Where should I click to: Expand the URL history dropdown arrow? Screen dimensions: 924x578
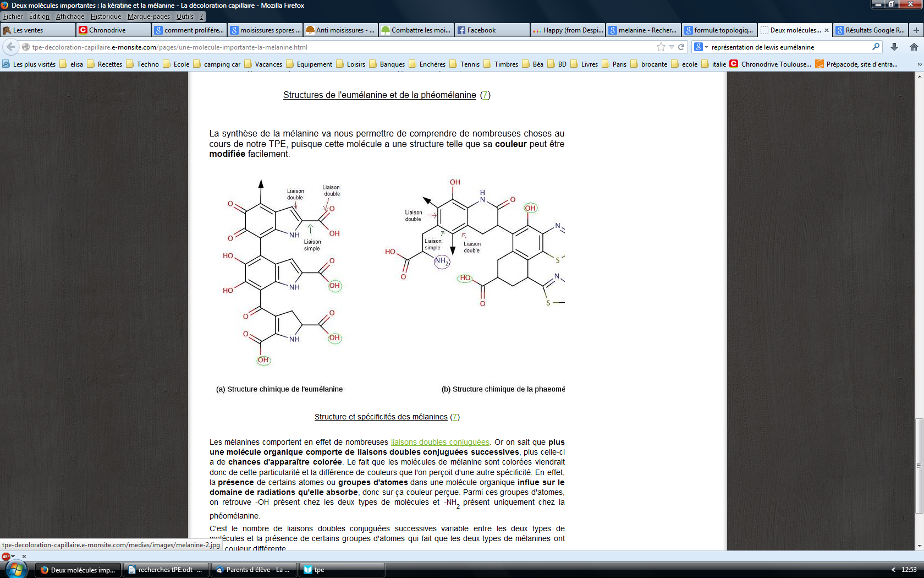point(672,47)
